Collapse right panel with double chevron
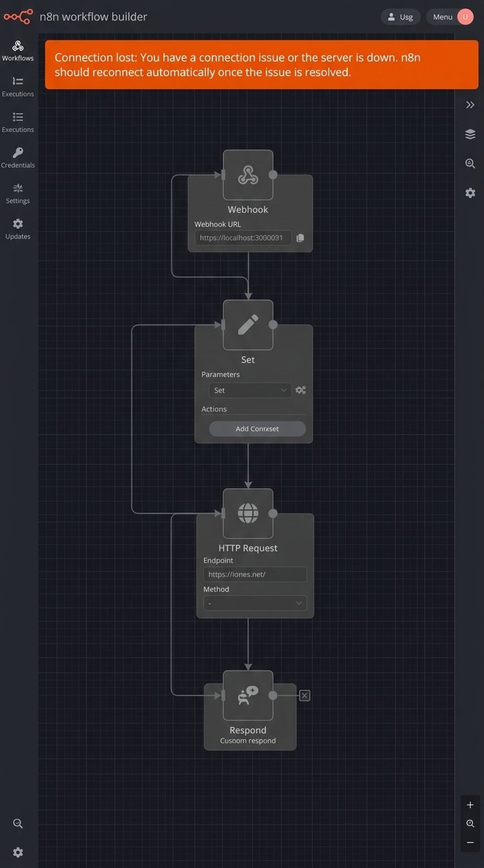The height and width of the screenshot is (868, 484). pos(470,105)
